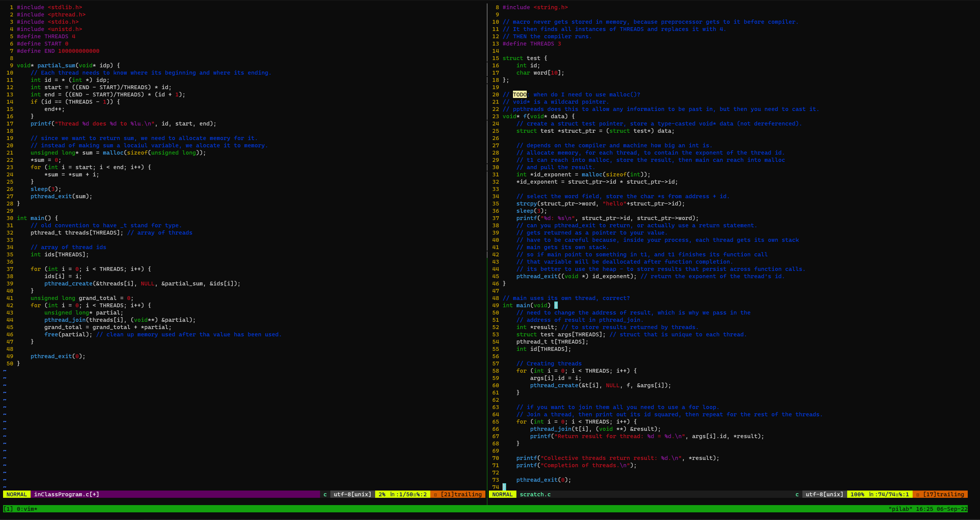Click the tmux session index [1]
980x520 pixels.
point(8,509)
